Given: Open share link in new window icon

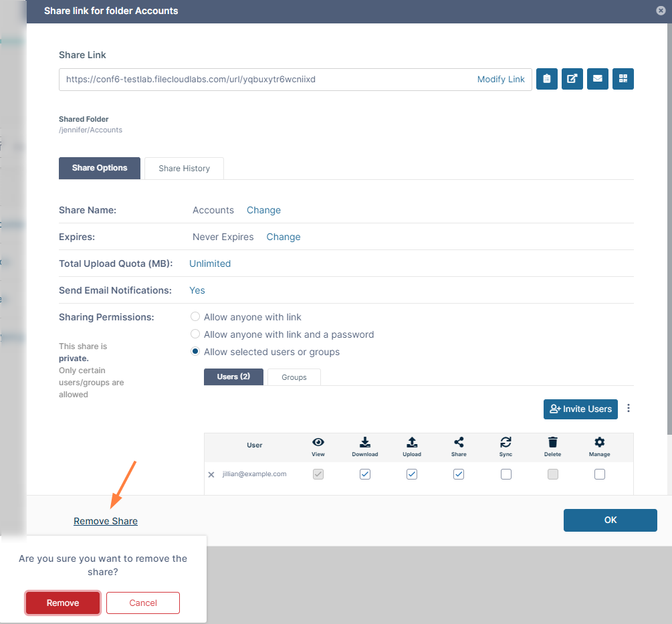Looking at the screenshot, I should [572, 79].
